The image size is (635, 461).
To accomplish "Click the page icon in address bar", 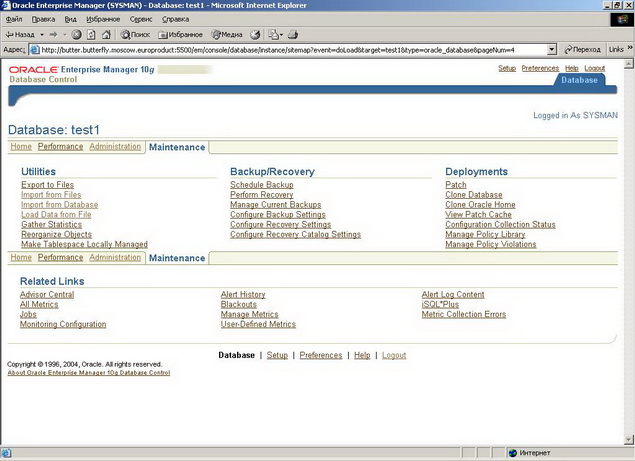I will click(35, 50).
